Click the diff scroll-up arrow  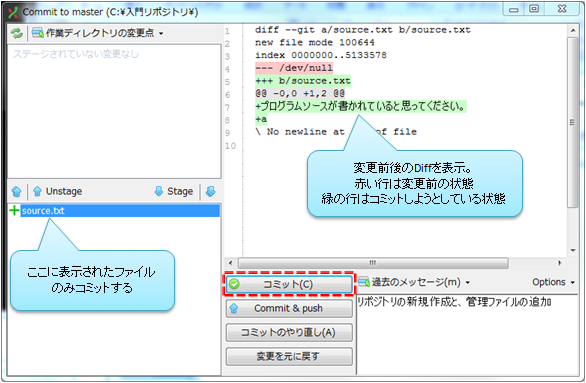[573, 30]
